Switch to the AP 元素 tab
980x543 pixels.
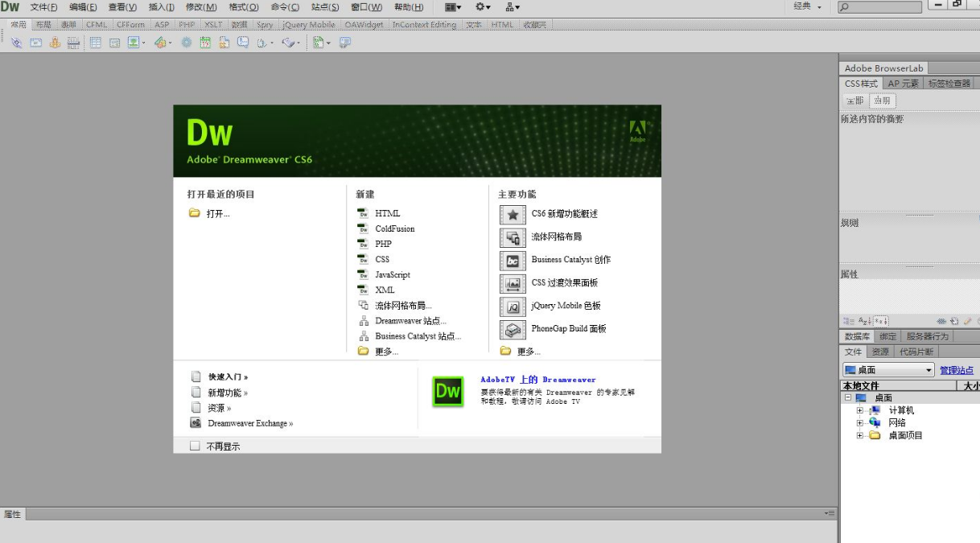[903, 84]
